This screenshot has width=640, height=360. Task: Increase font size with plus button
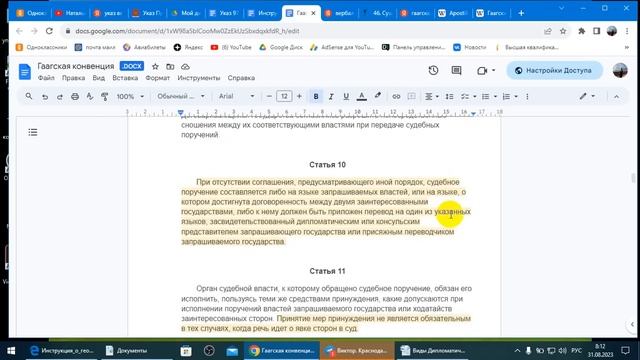tap(299, 96)
